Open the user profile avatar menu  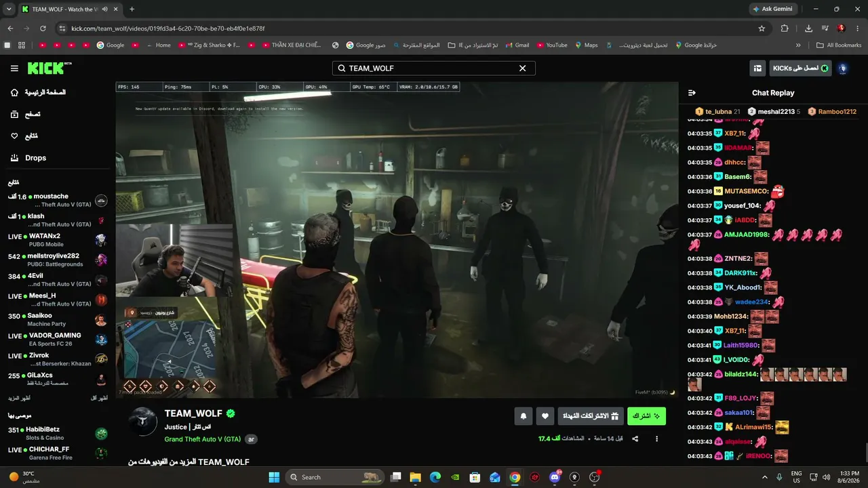(x=843, y=68)
